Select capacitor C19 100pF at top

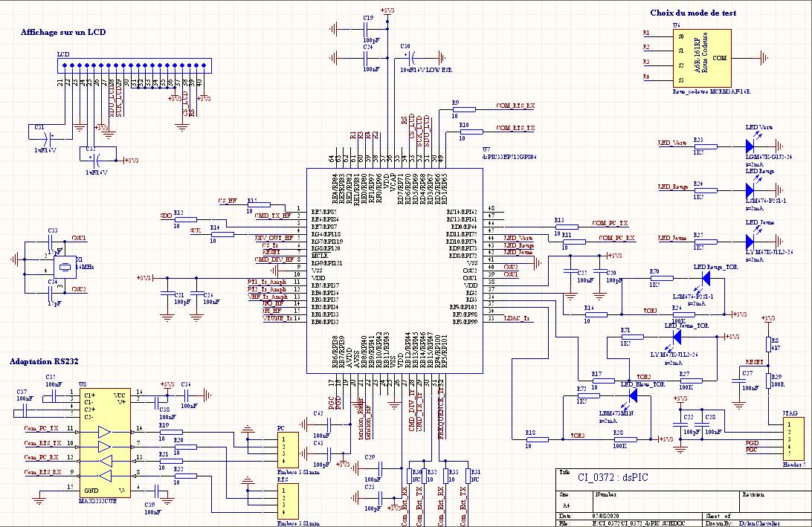click(x=367, y=29)
